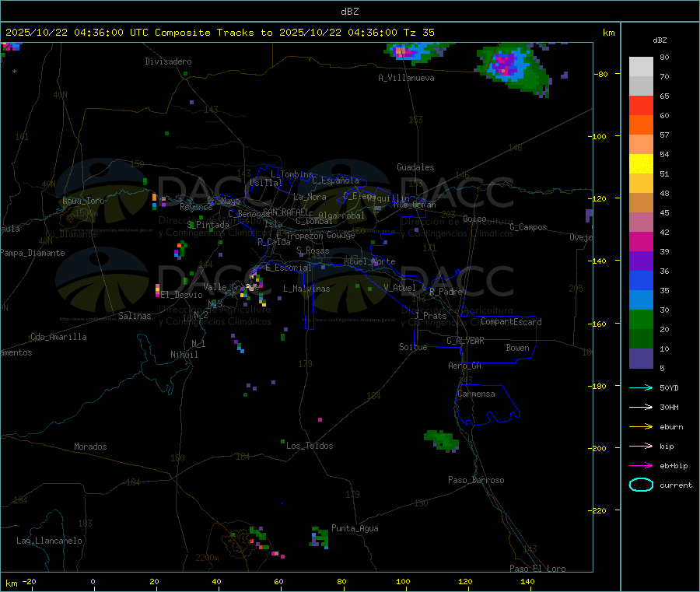Viewport: 700px width, 592px height.
Task: Click the 2200m elevation label
Action: pyautogui.click(x=207, y=558)
